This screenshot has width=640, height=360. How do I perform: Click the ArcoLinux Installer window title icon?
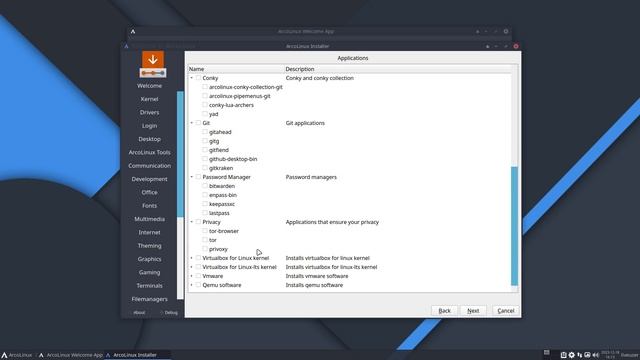point(127,46)
